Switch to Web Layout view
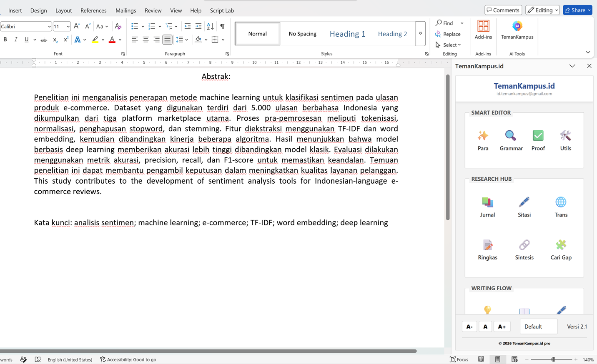This screenshot has height=364, width=597. click(x=514, y=359)
